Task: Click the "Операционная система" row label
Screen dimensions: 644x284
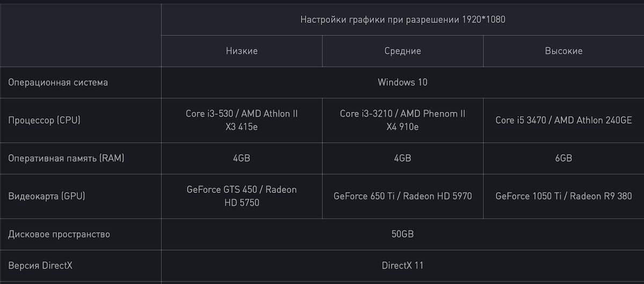Action: click(x=58, y=83)
